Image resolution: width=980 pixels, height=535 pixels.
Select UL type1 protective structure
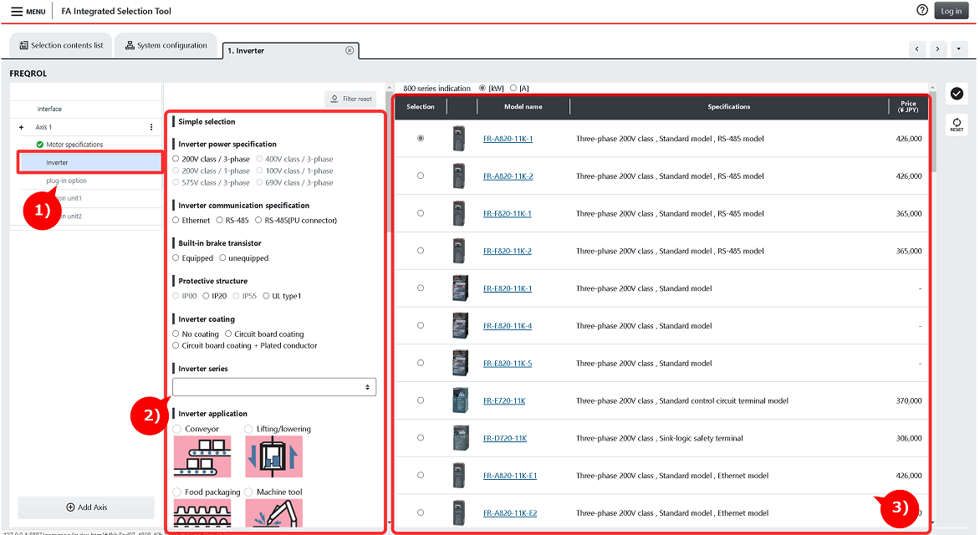click(x=266, y=296)
